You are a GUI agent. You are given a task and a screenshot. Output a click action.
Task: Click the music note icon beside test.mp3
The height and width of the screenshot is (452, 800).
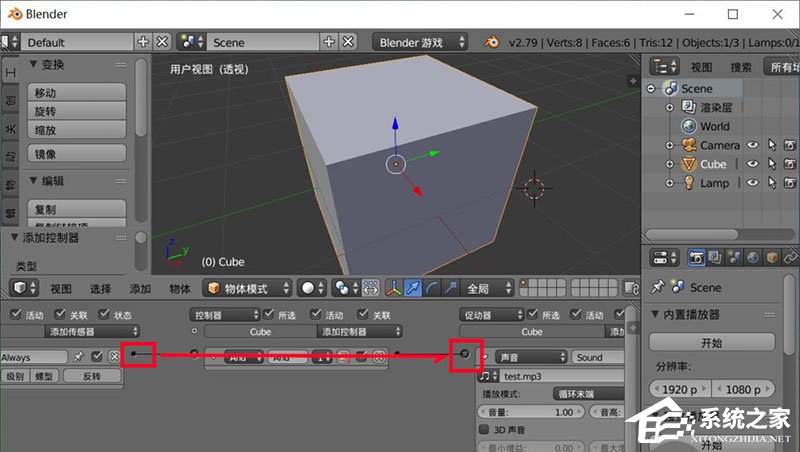pyautogui.click(x=486, y=376)
